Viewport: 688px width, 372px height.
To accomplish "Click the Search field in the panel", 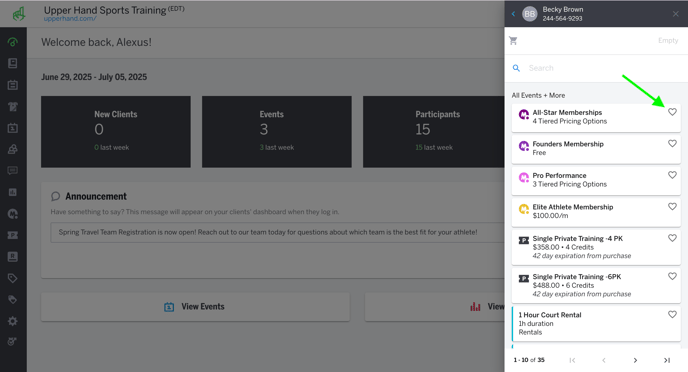I will pos(596,68).
